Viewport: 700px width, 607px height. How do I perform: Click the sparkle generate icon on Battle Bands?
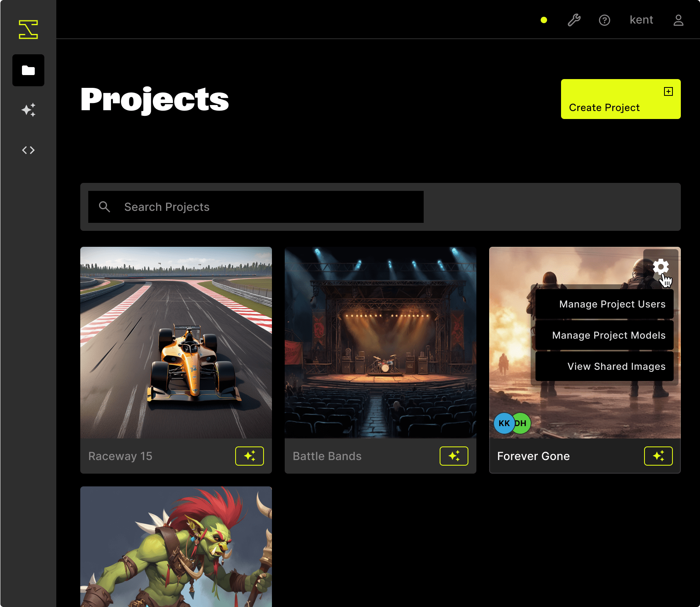(x=454, y=456)
